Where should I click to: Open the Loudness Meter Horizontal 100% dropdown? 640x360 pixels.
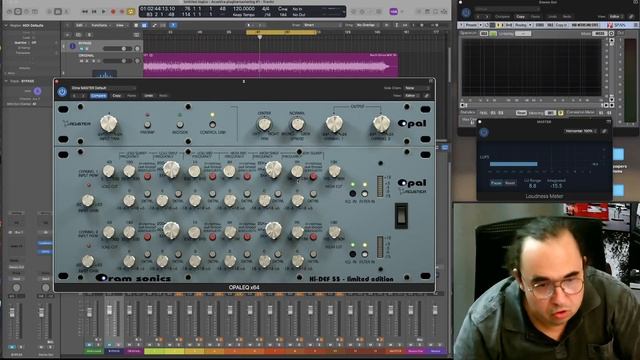click(581, 131)
